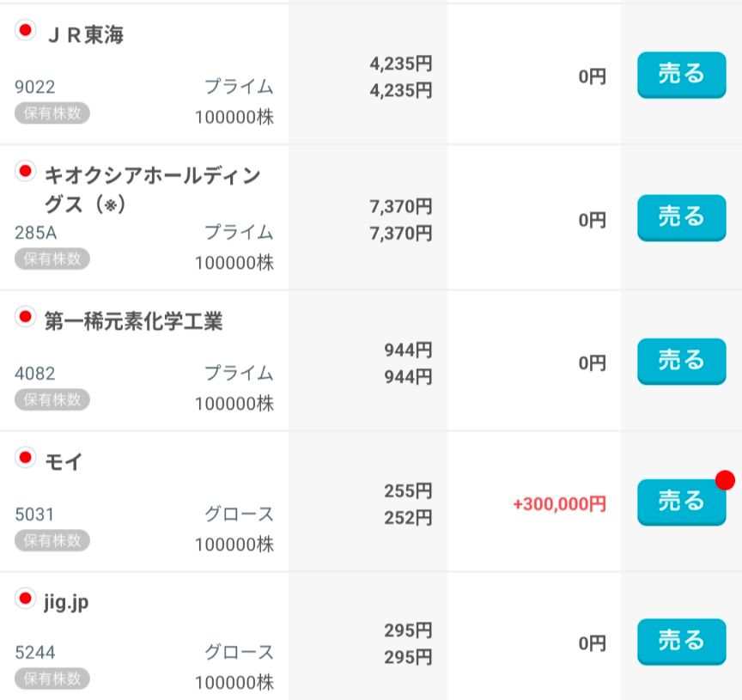Tap the グロース market label for jig.jp
This screenshot has width=742, height=700.
[x=239, y=652]
